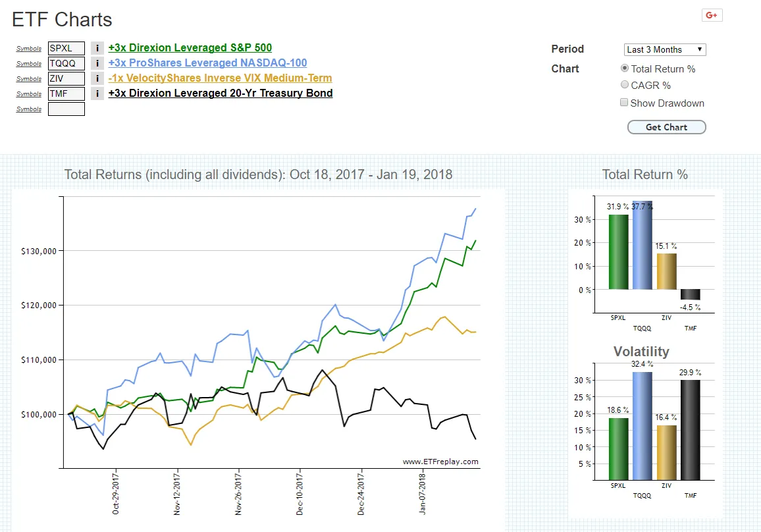Select the CAGR % radio option
Screen dimensions: 761x532
[625, 84]
